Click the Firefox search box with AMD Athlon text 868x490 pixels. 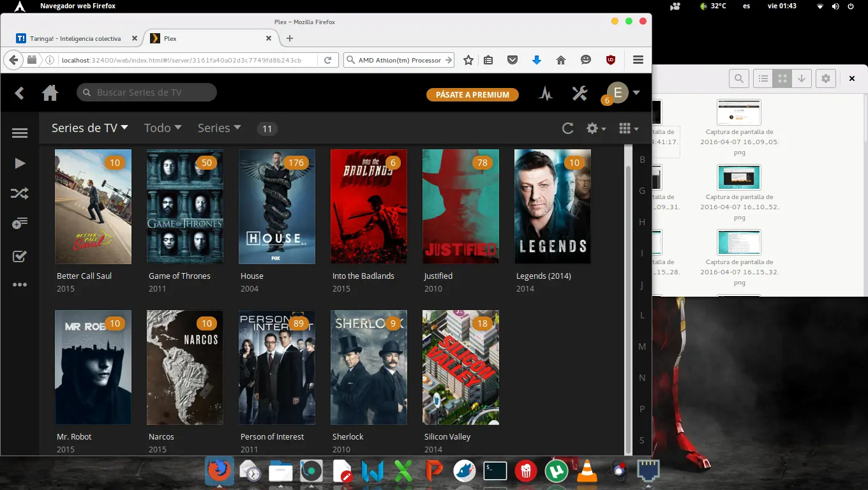(399, 60)
